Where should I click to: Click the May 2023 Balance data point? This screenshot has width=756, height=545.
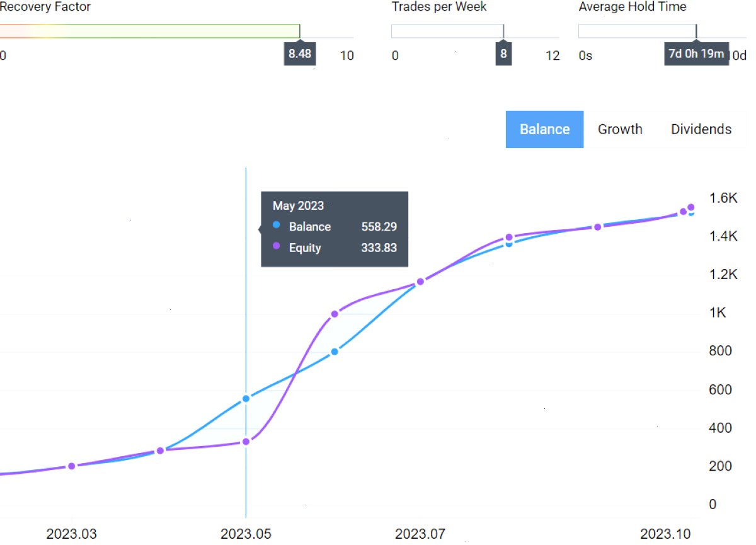[246, 398]
